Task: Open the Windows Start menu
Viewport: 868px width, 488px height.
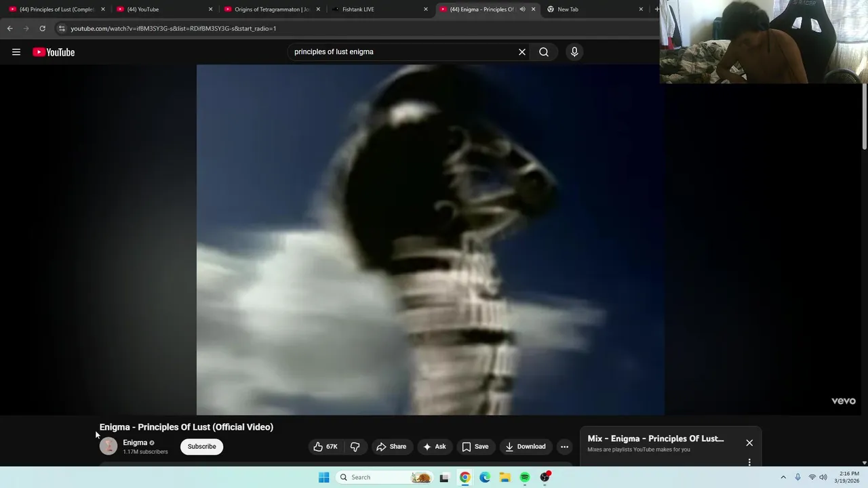Action: 324,477
